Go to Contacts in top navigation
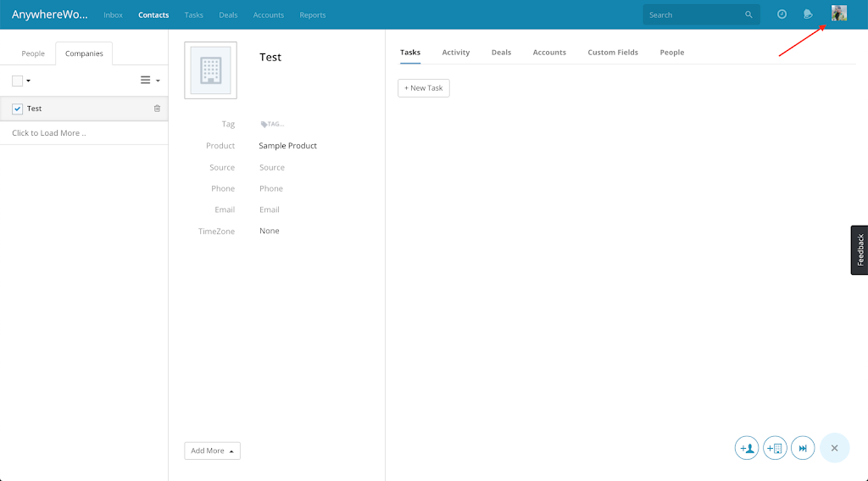This screenshot has width=868, height=481. (153, 15)
